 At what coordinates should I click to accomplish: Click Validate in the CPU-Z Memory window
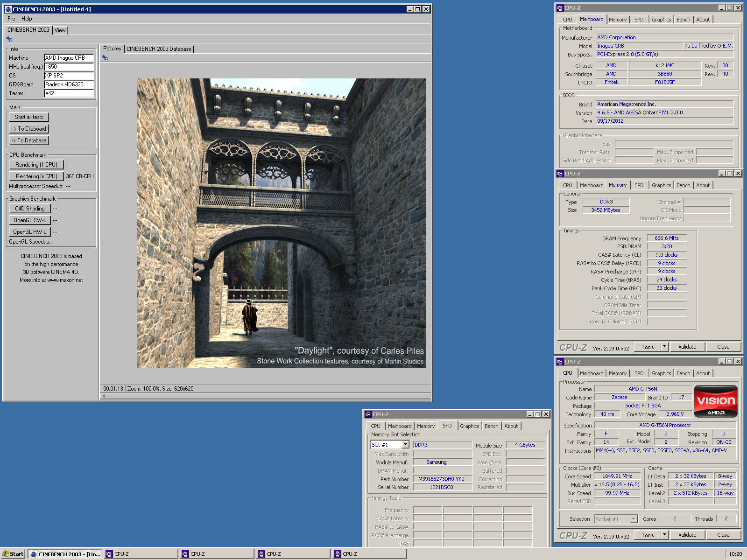pos(687,347)
